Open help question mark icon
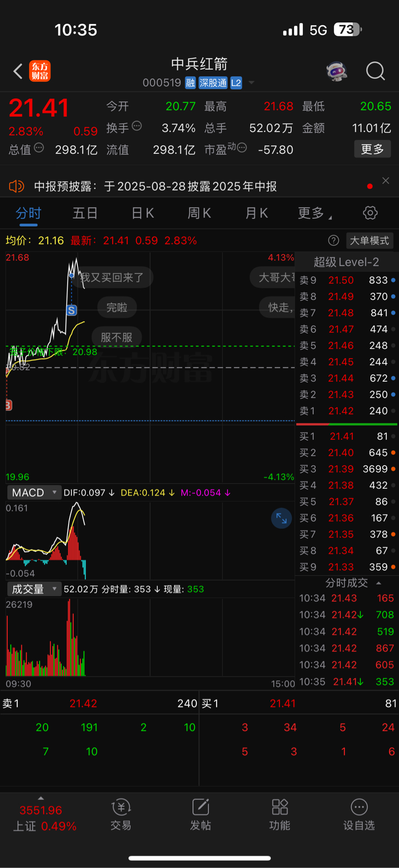Image resolution: width=399 pixels, height=868 pixels. 334,240
